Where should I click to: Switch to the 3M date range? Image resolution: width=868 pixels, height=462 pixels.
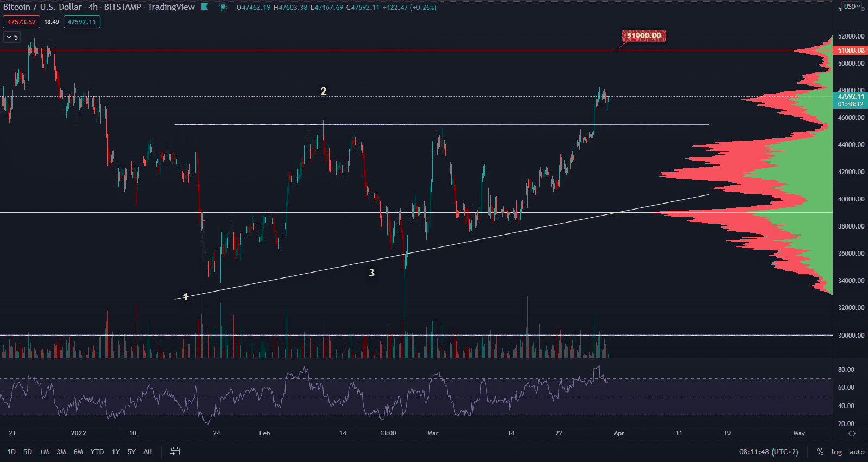61,452
